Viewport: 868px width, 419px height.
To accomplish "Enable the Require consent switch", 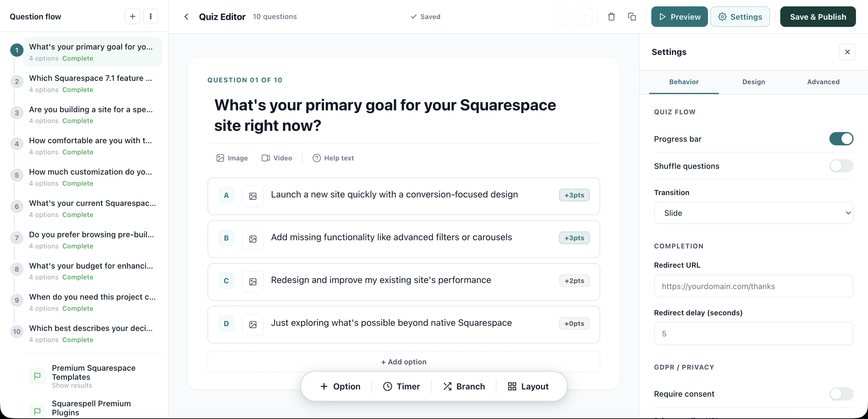I will (x=841, y=394).
